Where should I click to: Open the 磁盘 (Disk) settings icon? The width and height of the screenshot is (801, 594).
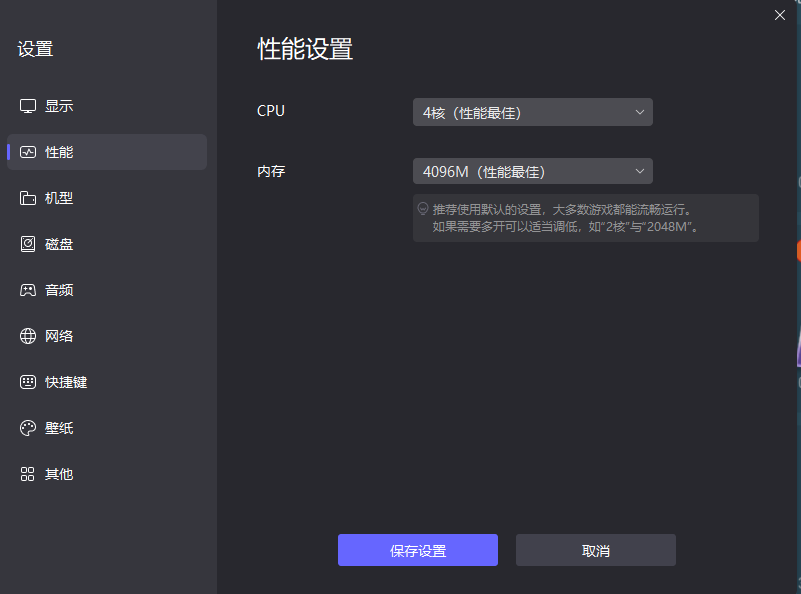click(27, 243)
